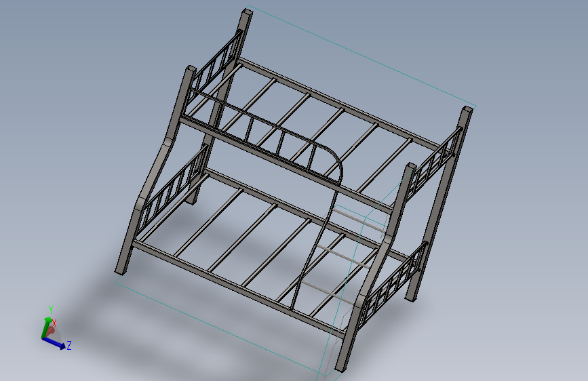Click the green Y axis of orientation triad
The image size is (588, 381).
[x=45, y=327]
